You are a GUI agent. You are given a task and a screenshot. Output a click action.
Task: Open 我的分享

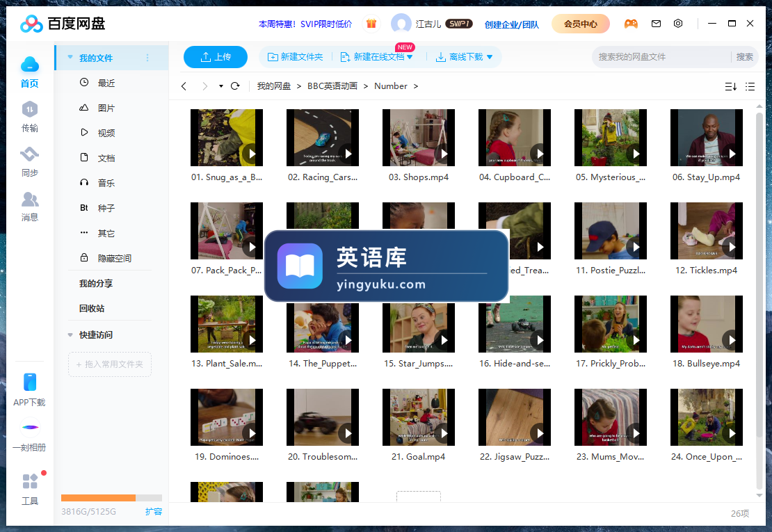click(96, 284)
